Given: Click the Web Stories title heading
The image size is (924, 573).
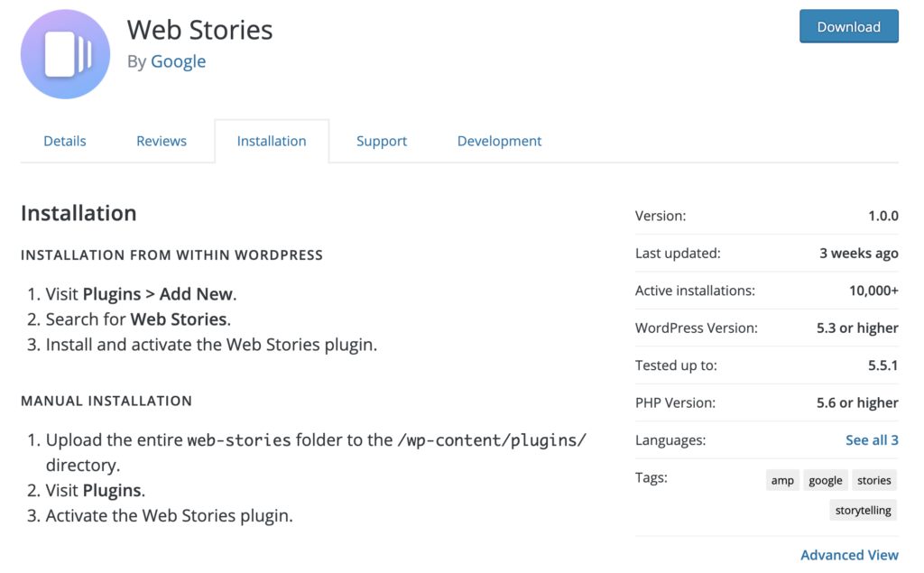Looking at the screenshot, I should point(199,30).
